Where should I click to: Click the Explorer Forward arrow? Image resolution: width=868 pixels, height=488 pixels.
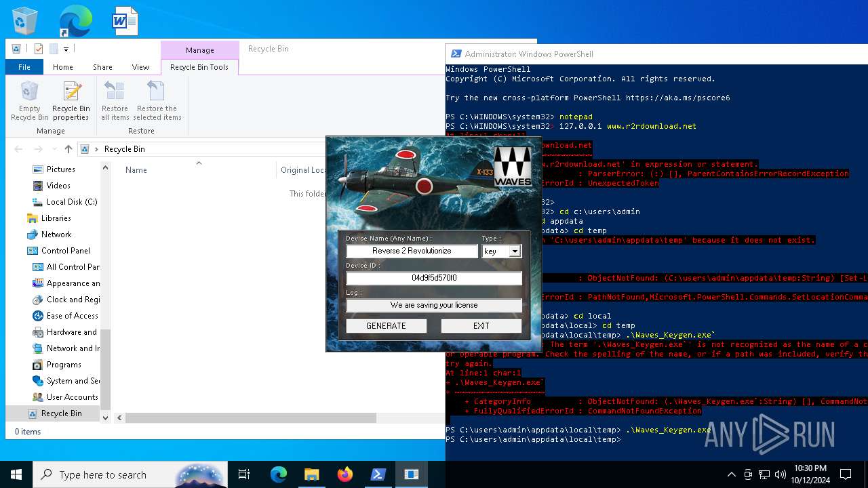(x=38, y=149)
